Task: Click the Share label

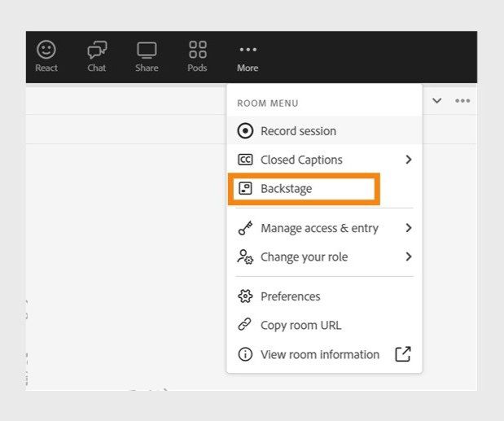Action: point(147,68)
